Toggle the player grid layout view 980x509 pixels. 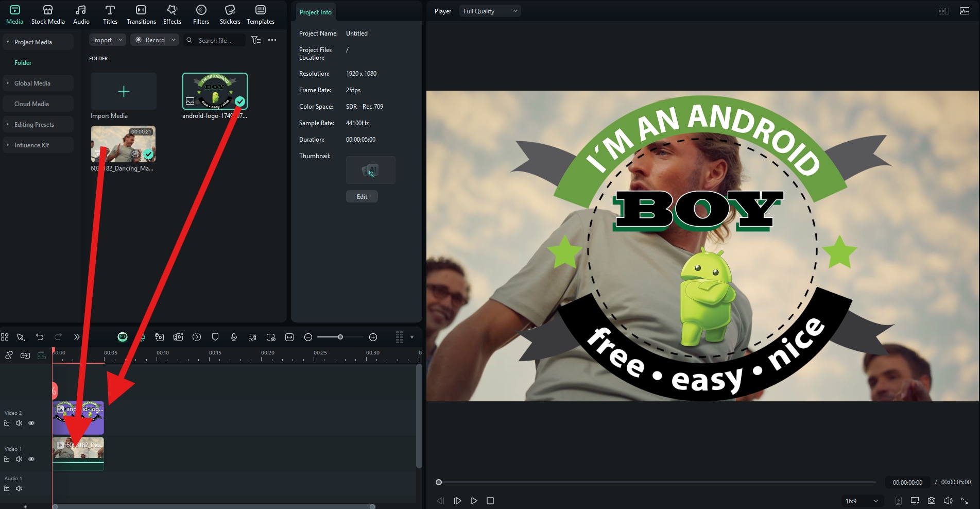click(x=944, y=11)
